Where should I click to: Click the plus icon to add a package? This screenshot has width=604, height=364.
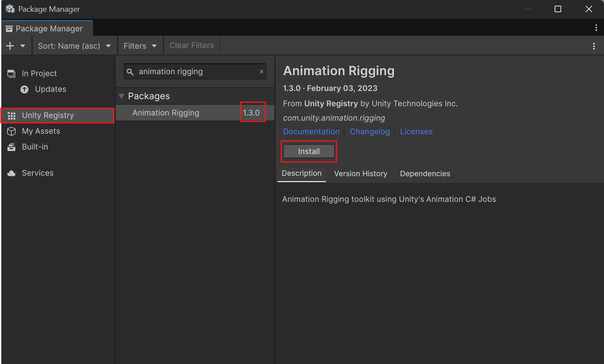point(10,45)
